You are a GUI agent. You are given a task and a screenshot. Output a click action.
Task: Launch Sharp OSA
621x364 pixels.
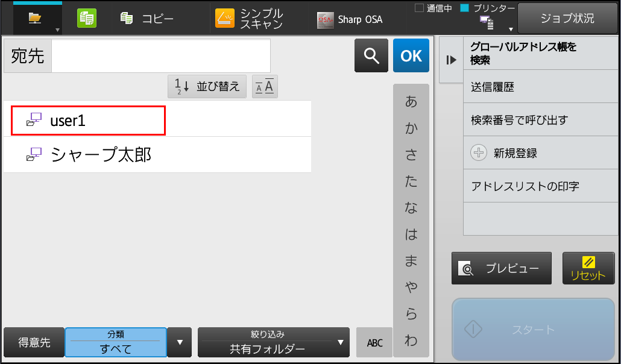350,19
